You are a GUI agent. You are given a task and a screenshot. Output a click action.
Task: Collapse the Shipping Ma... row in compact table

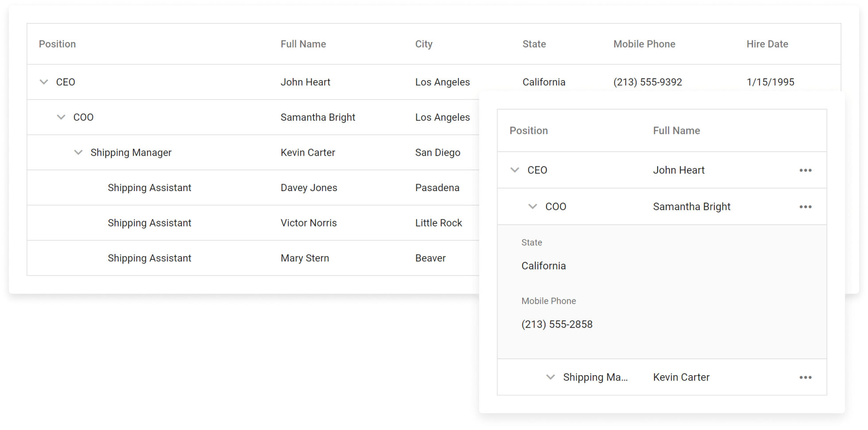pos(550,377)
